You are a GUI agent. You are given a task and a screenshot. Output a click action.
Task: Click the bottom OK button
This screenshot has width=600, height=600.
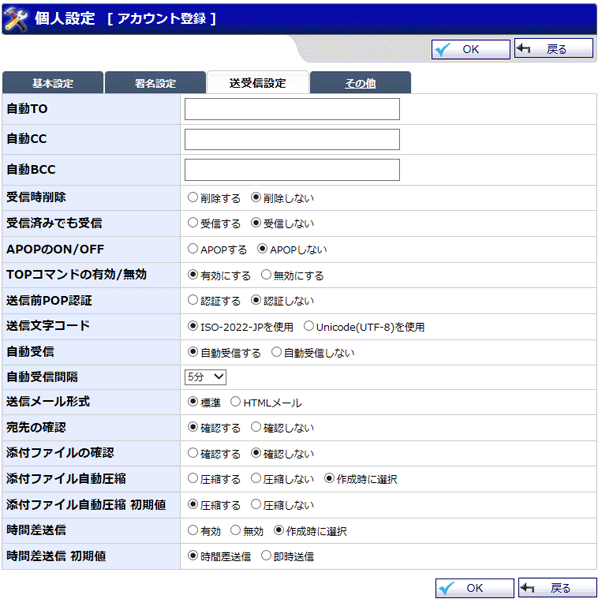[474, 588]
